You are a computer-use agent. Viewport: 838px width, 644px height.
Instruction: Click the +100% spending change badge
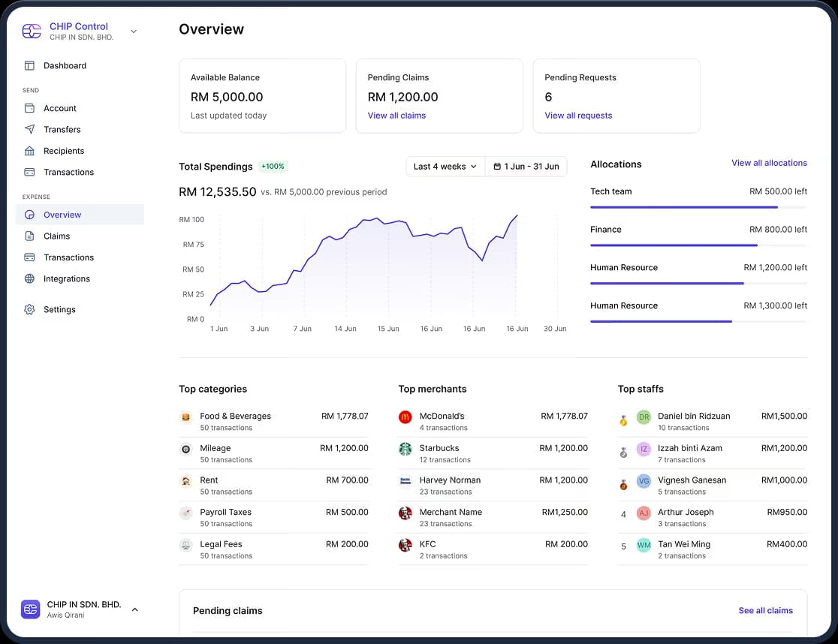coord(273,167)
